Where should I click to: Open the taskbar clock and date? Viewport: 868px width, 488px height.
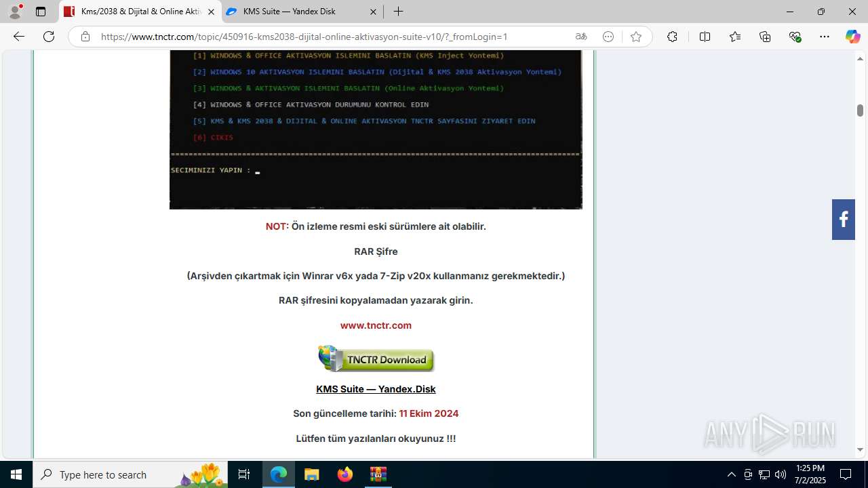point(810,474)
